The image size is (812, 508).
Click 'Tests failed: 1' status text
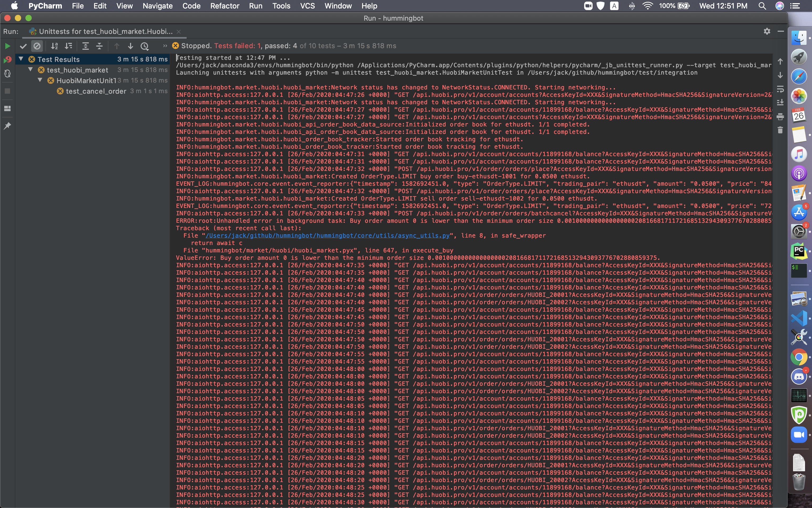[237, 46]
